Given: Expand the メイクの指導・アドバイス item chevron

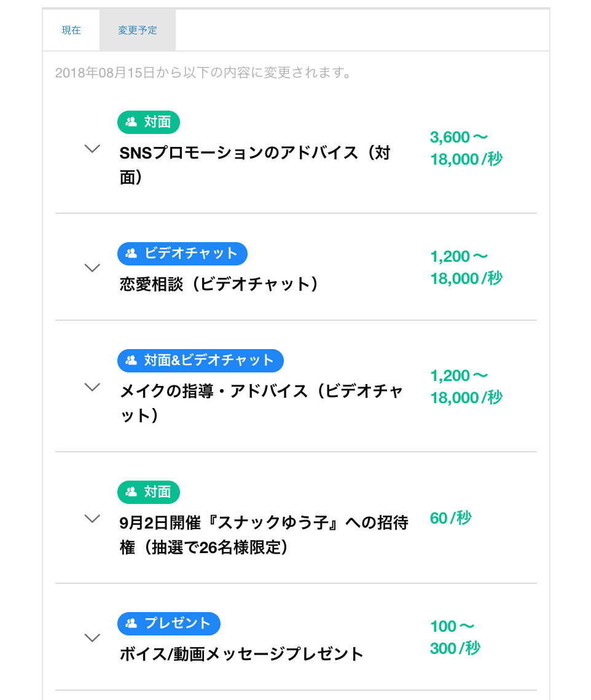Looking at the screenshot, I should (x=92, y=387).
